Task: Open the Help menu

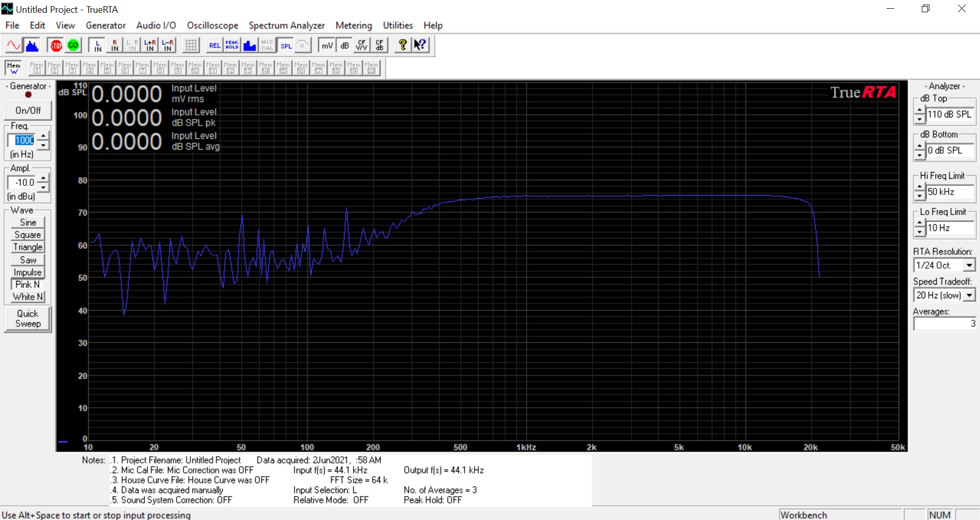Action: click(433, 26)
